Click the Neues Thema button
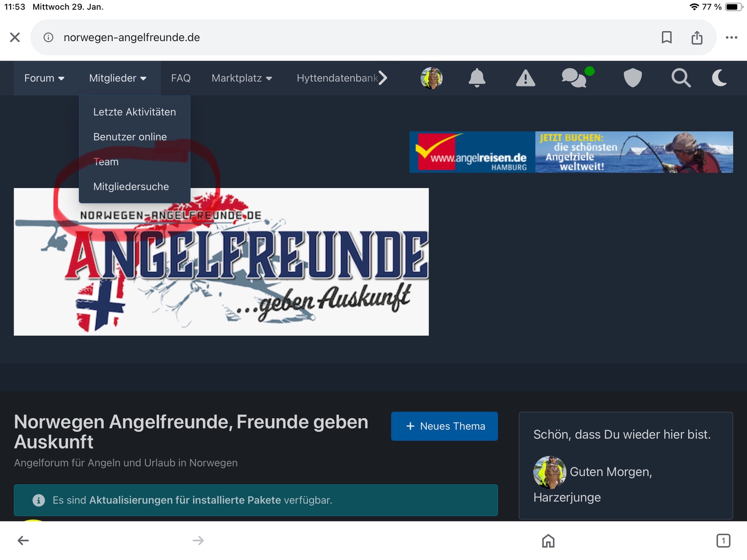 (x=444, y=426)
